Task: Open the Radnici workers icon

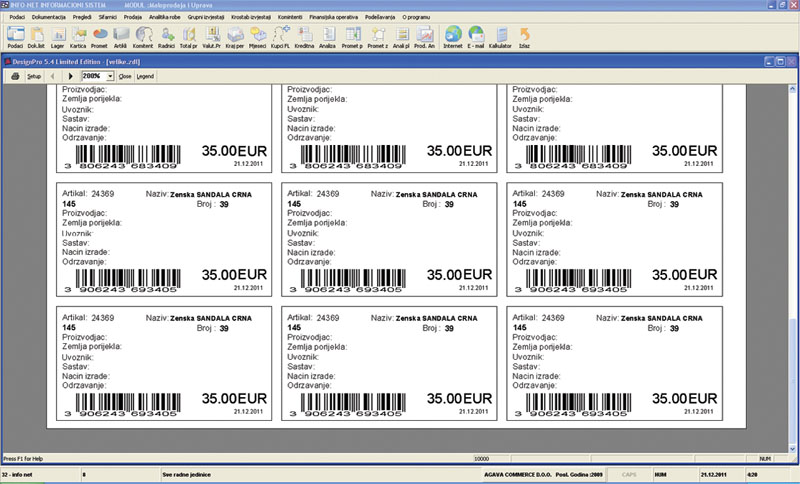Action: click(x=166, y=37)
